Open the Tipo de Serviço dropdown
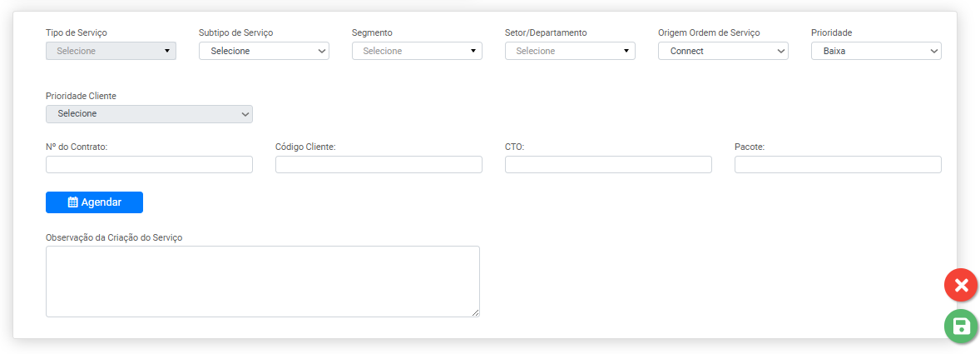Screen dimensions: 980x354 click(x=111, y=51)
